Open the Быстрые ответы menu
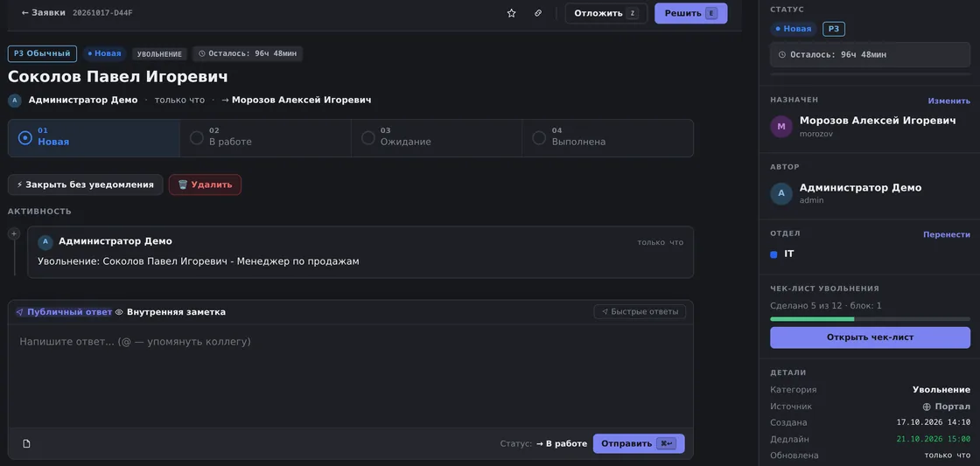 [x=640, y=312]
